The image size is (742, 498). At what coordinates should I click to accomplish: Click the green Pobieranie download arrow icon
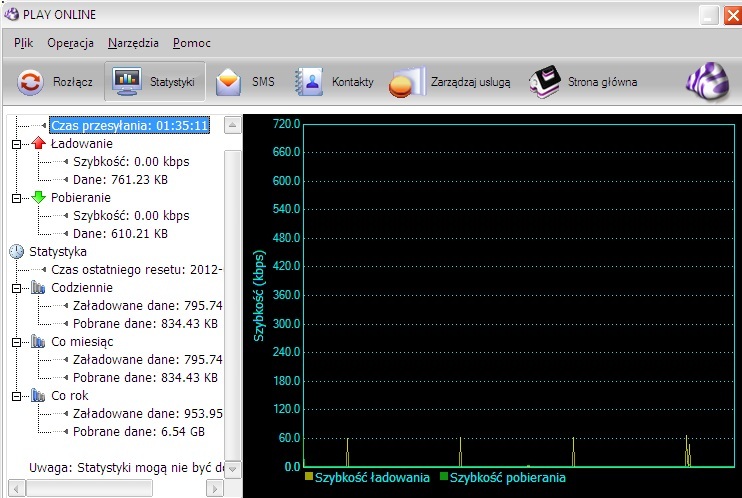pyautogui.click(x=38, y=197)
